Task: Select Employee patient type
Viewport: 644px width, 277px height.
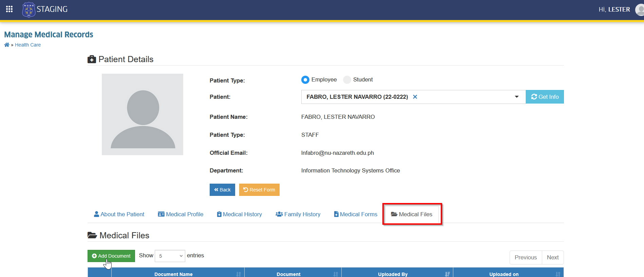Action: tap(305, 80)
